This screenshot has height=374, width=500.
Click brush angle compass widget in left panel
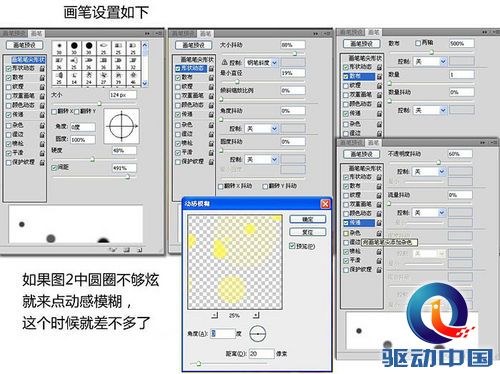[122, 126]
